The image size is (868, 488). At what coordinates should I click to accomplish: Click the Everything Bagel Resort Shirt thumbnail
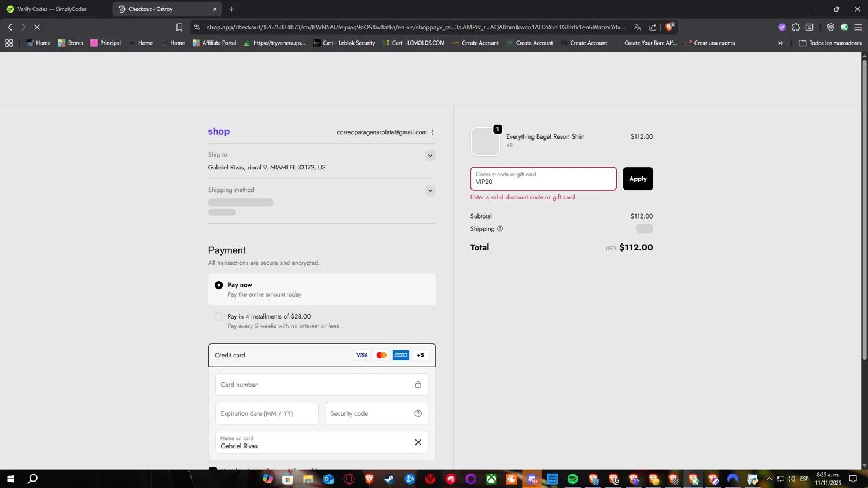click(486, 142)
